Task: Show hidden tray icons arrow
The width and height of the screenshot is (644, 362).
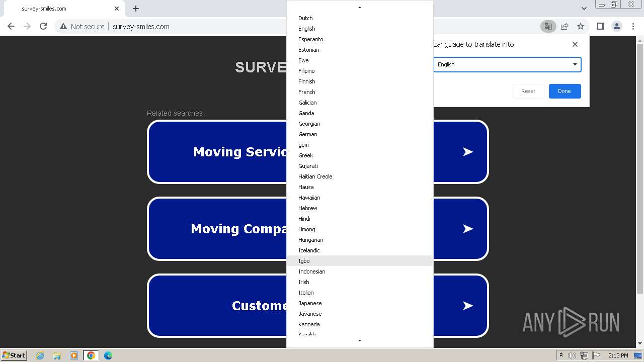Action: click(x=561, y=355)
